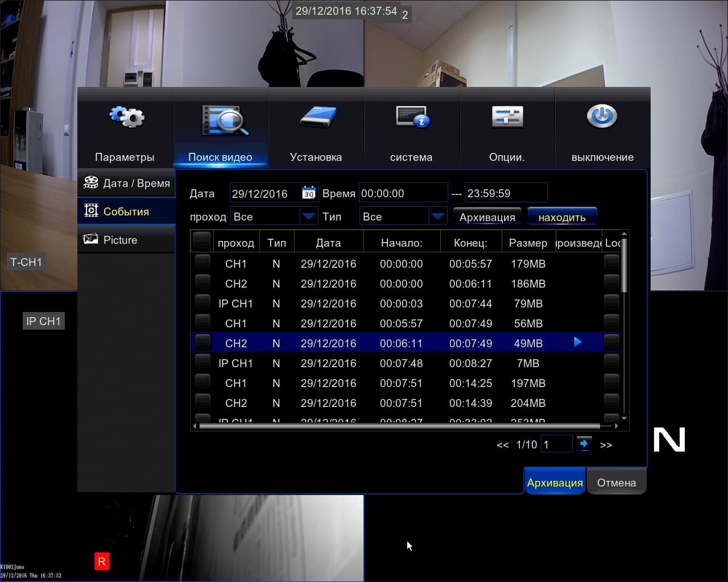Screen dimensions: 728x582
Task: Click the выключение power icon
Action: tap(602, 117)
